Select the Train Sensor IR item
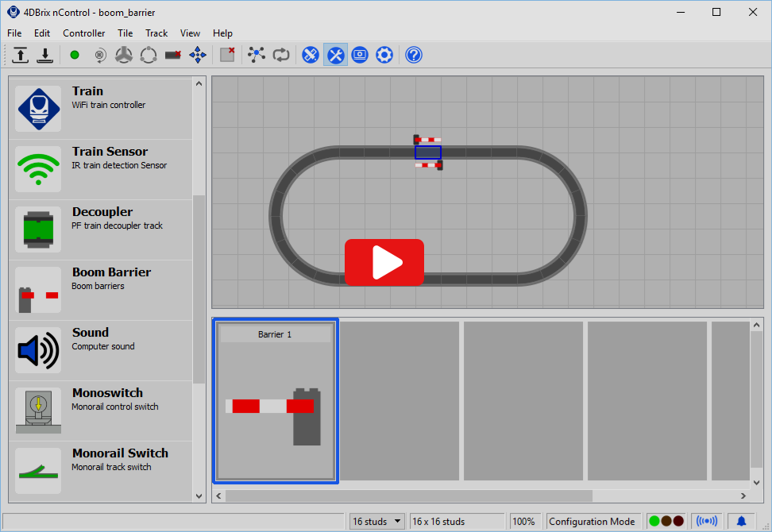The height and width of the screenshot is (532, 772). point(100,169)
